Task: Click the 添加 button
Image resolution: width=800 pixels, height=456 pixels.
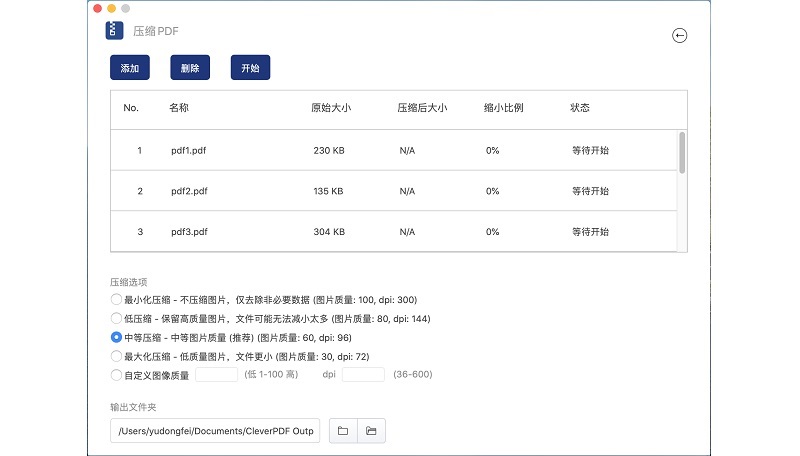Action: (x=130, y=68)
